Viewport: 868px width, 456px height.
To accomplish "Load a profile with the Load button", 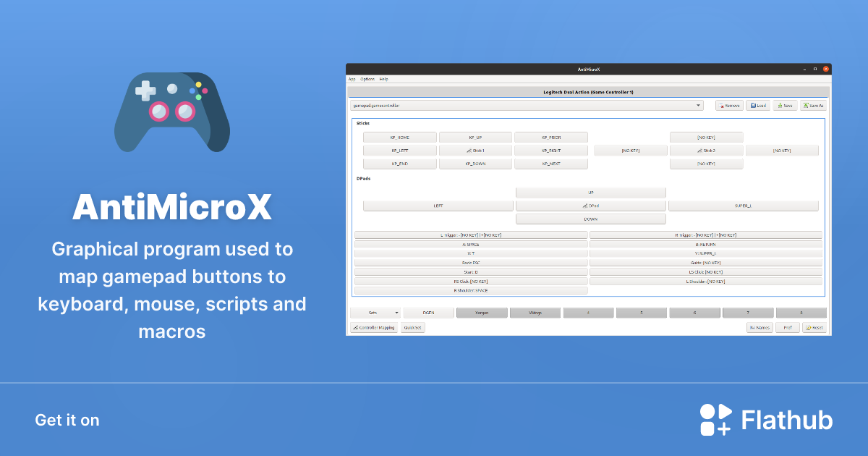I will coord(758,106).
